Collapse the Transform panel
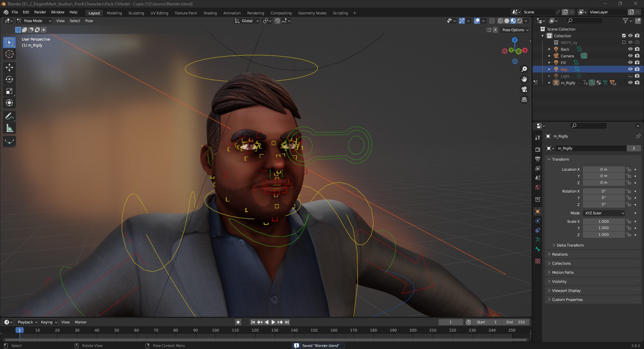The height and width of the screenshot is (349, 644). [593, 159]
